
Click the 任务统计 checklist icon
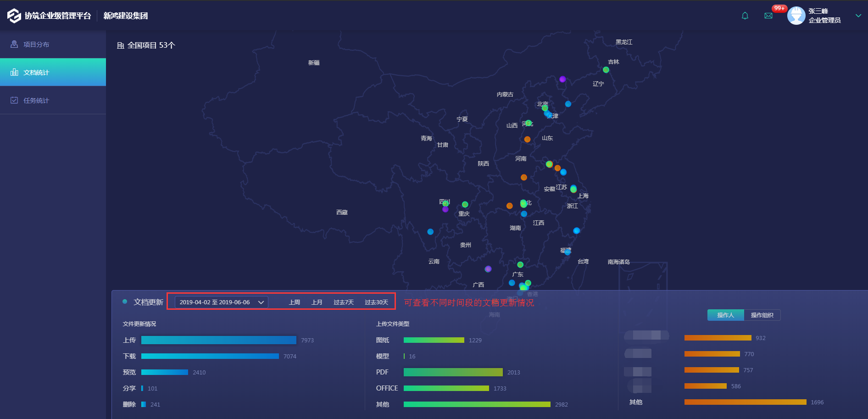coord(14,100)
